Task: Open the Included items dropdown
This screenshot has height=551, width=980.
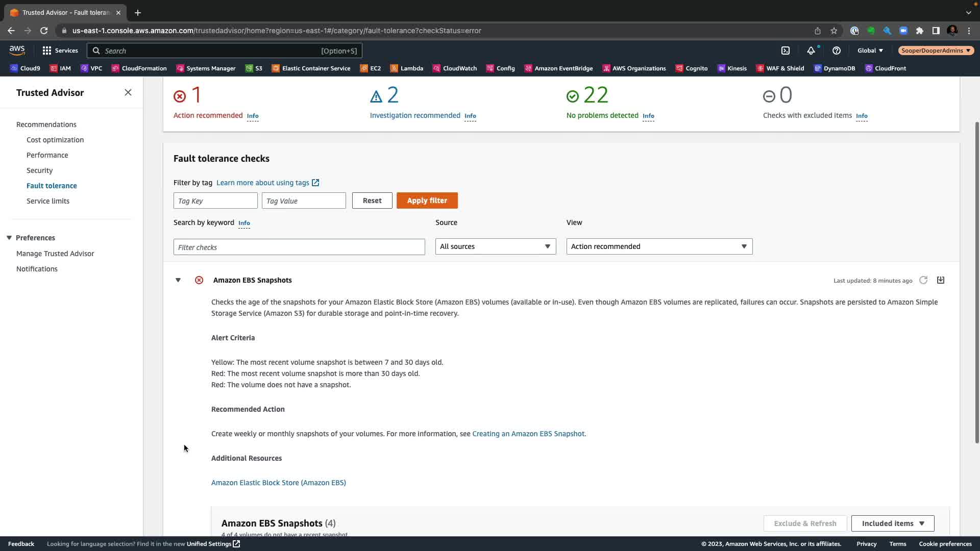Action: click(892, 523)
